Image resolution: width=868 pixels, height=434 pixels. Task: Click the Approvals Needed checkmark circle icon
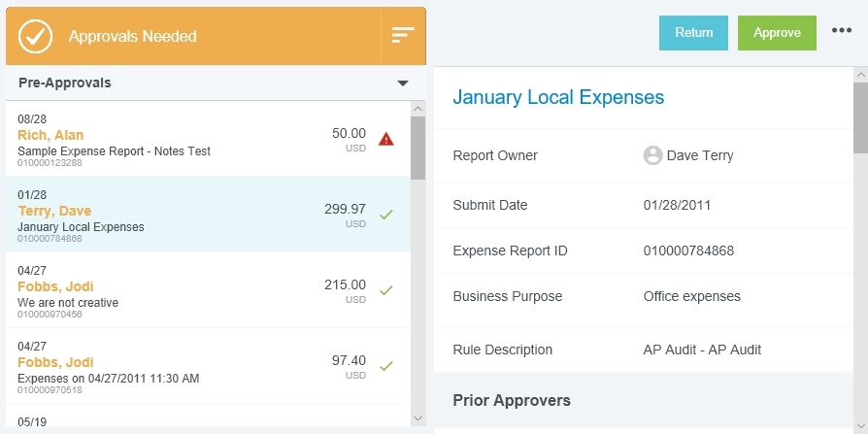(x=36, y=36)
